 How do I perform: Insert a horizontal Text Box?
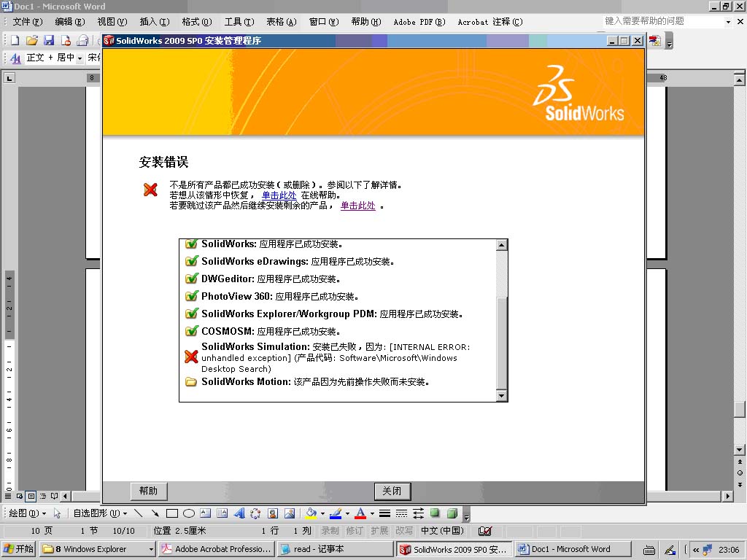coord(205,513)
